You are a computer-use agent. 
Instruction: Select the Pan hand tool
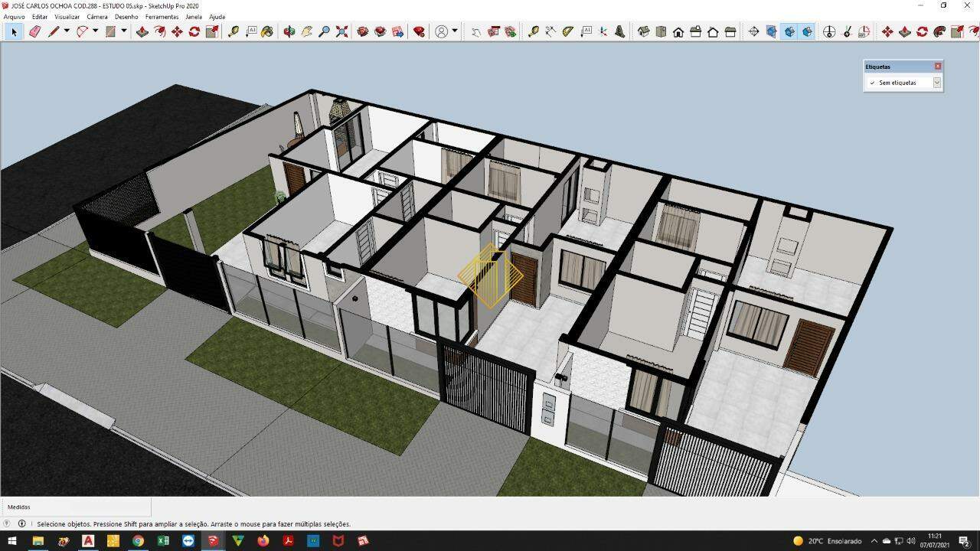click(x=306, y=31)
